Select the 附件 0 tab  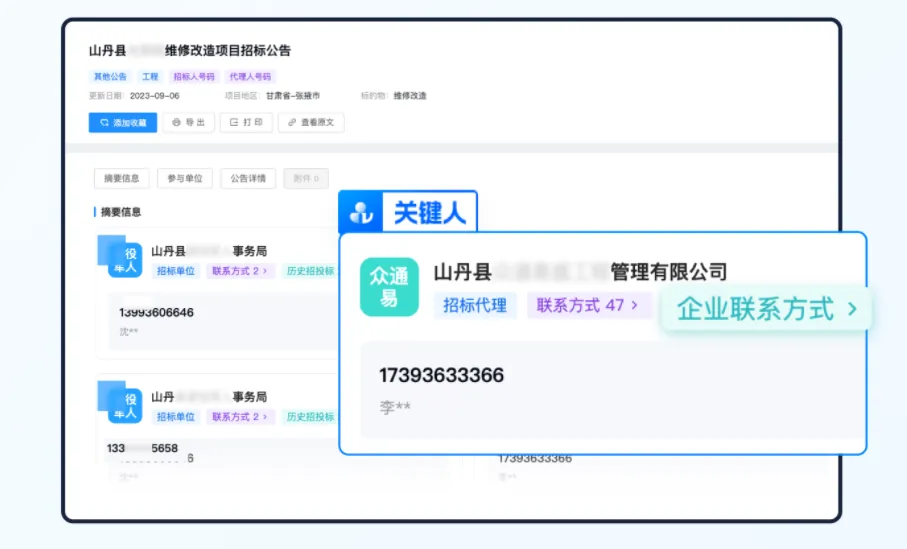pyautogui.click(x=306, y=178)
